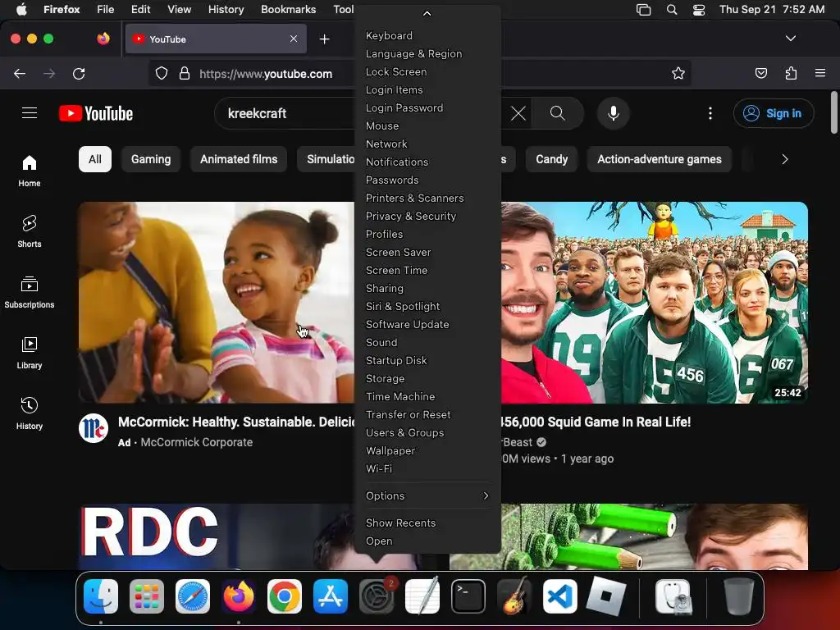Image resolution: width=840 pixels, height=630 pixels.
Task: Launch Terminal from the Dock
Action: click(x=468, y=596)
